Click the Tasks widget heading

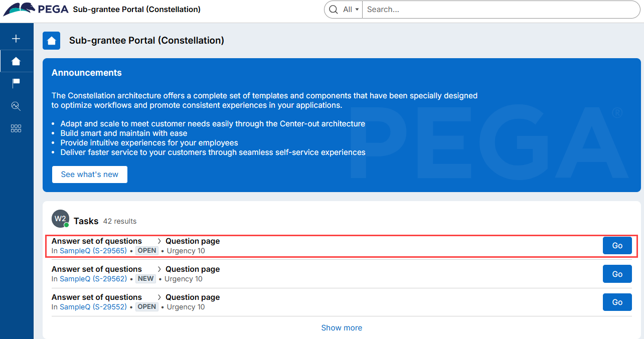coord(86,221)
